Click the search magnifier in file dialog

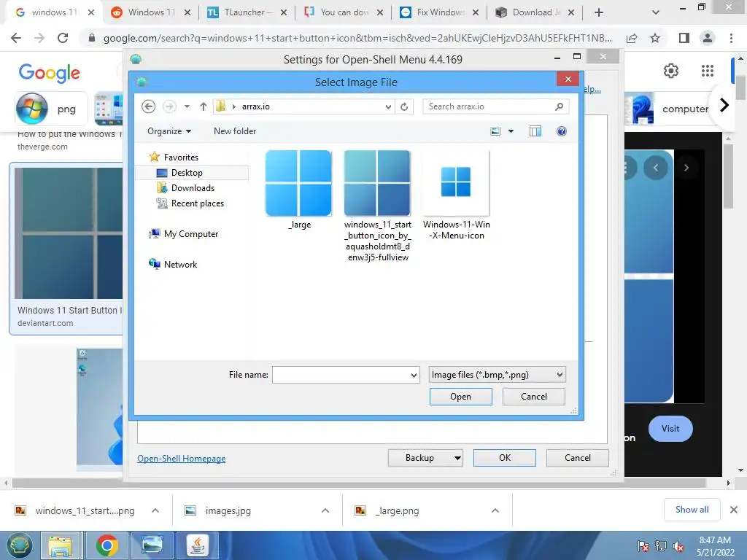click(x=560, y=106)
